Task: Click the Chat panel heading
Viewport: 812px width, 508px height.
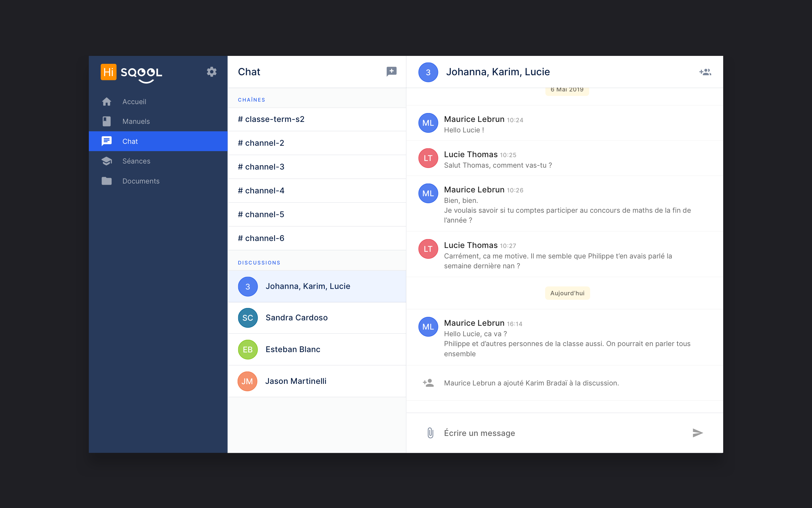Action: click(x=249, y=72)
